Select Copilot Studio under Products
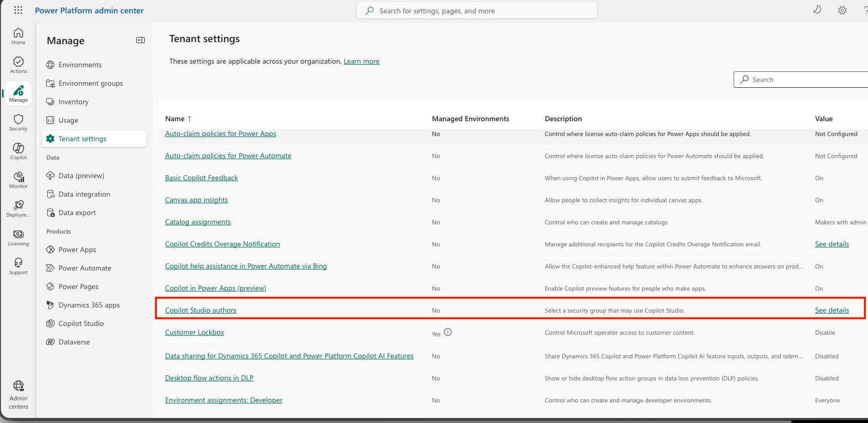The image size is (868, 423). pos(81,323)
